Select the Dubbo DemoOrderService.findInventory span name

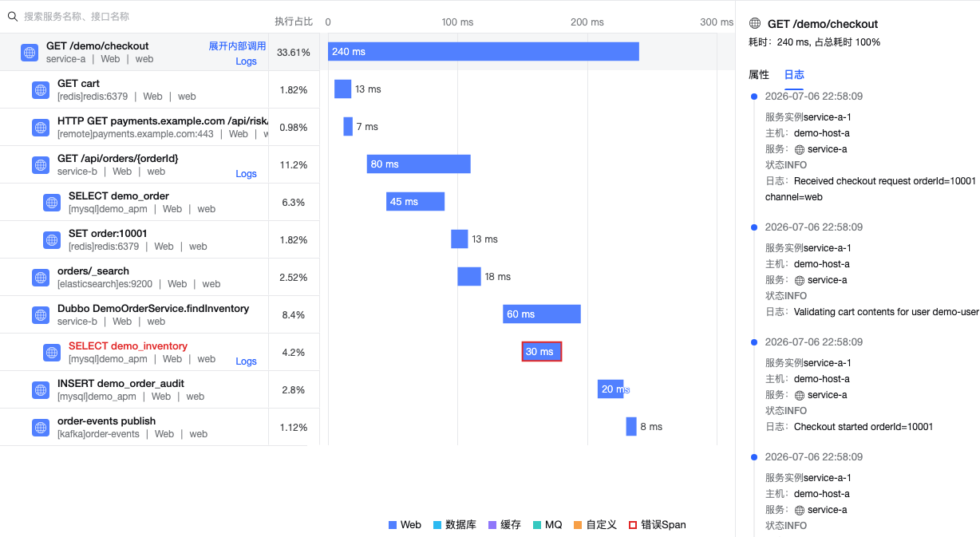click(x=153, y=309)
